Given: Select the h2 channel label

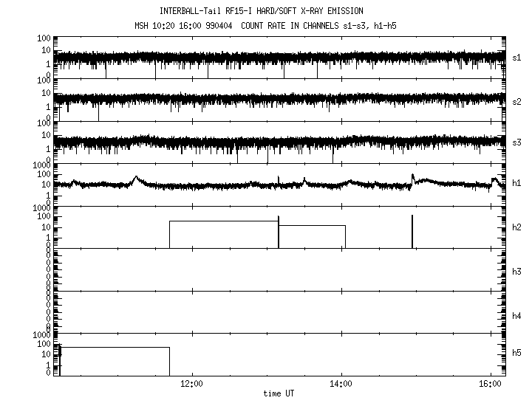Looking at the screenshot, I should [x=516, y=228].
